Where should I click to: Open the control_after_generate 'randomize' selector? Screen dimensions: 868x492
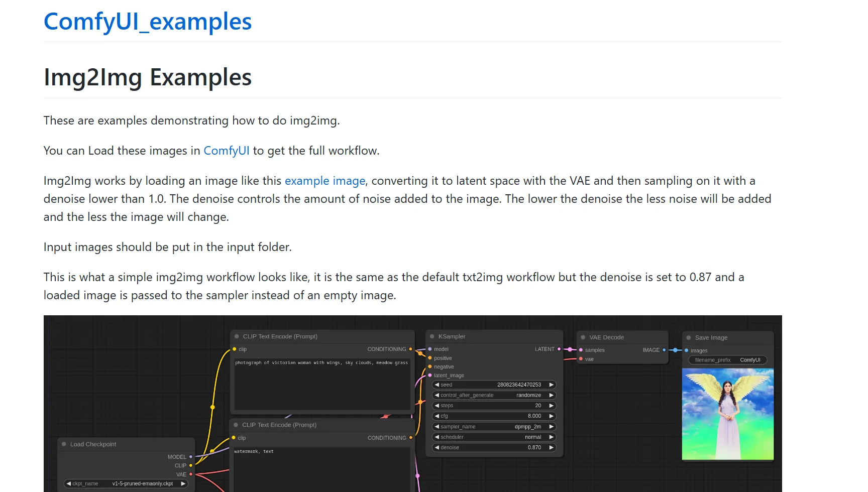tap(494, 395)
